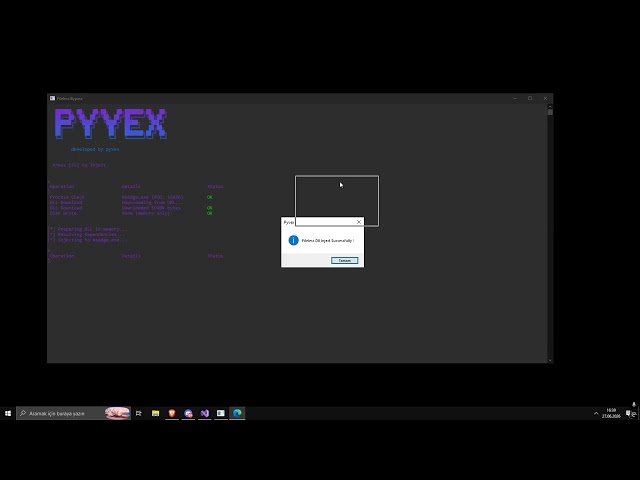The height and width of the screenshot is (480, 640).
Task: Click the "Disk Write" row text
Action: pos(63,213)
